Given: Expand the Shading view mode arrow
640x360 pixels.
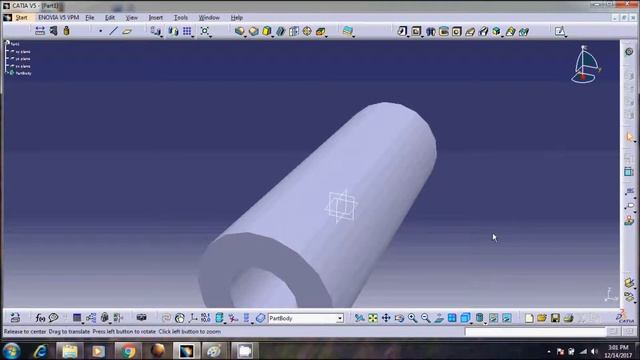Looking at the screenshot, I should tap(485, 323).
